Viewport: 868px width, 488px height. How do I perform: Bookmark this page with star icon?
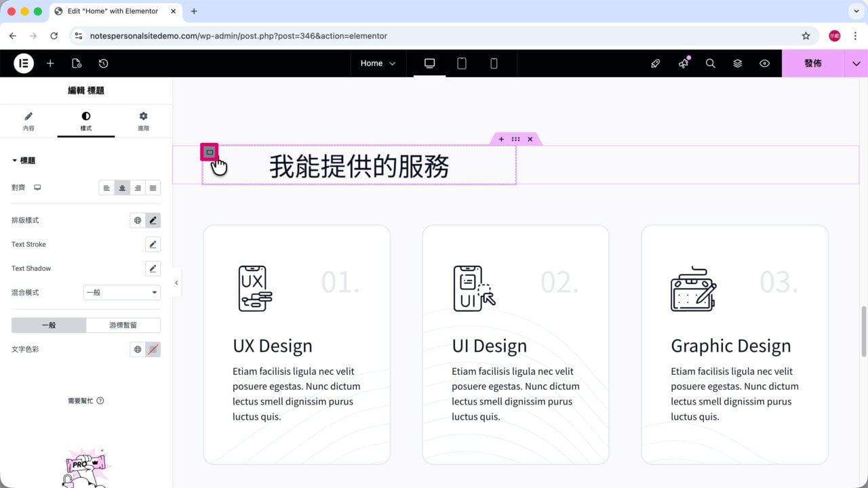point(806,36)
